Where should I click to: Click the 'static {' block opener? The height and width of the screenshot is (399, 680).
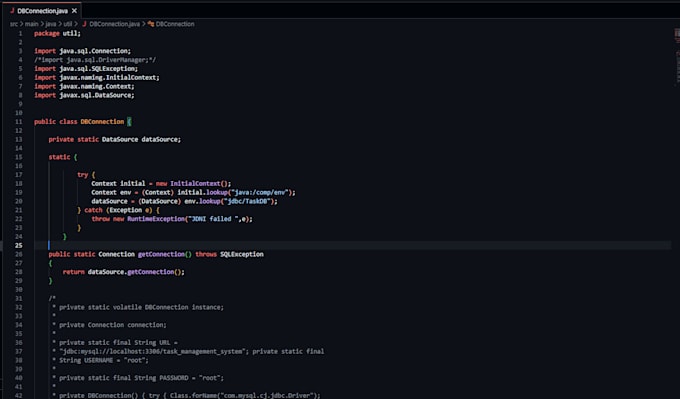coord(63,157)
